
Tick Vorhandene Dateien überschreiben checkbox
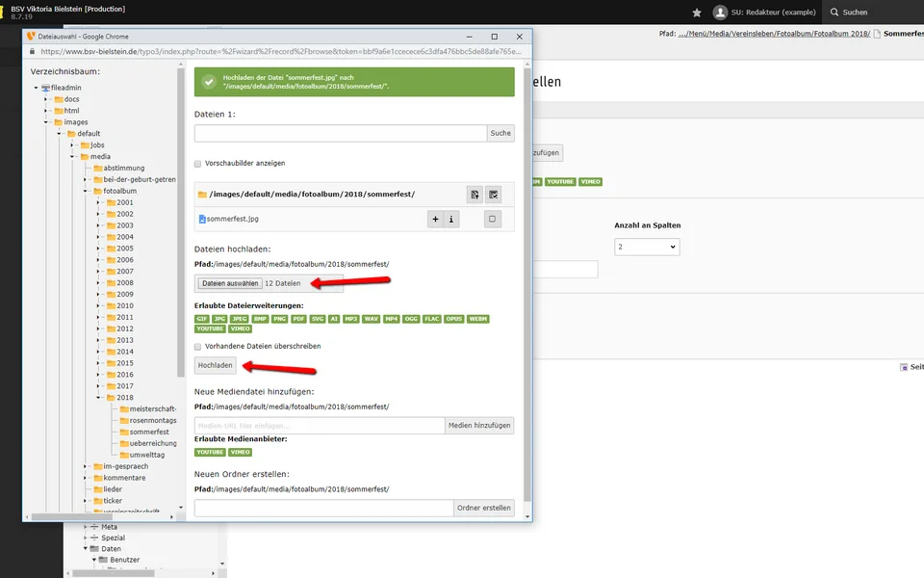pos(198,346)
